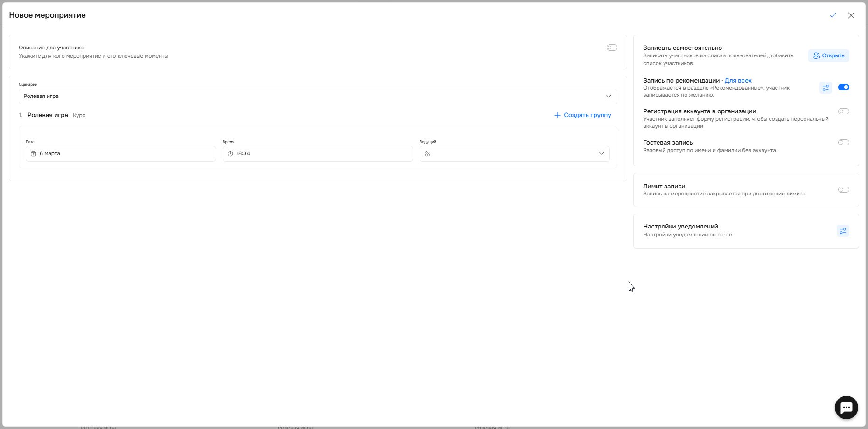Open recommendation enrollment settings icon
Image resolution: width=868 pixels, height=429 pixels.
click(x=826, y=88)
